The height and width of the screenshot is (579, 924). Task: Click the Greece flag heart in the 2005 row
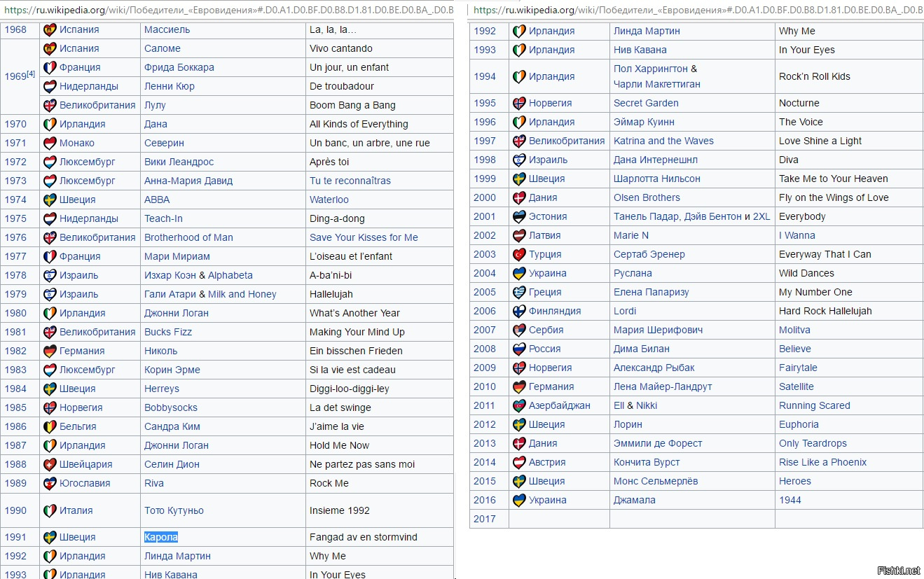coord(519,293)
